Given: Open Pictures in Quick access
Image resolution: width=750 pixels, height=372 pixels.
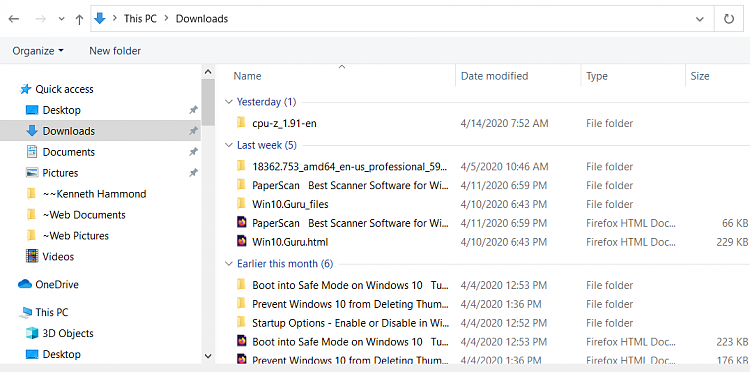Looking at the screenshot, I should point(60,173).
